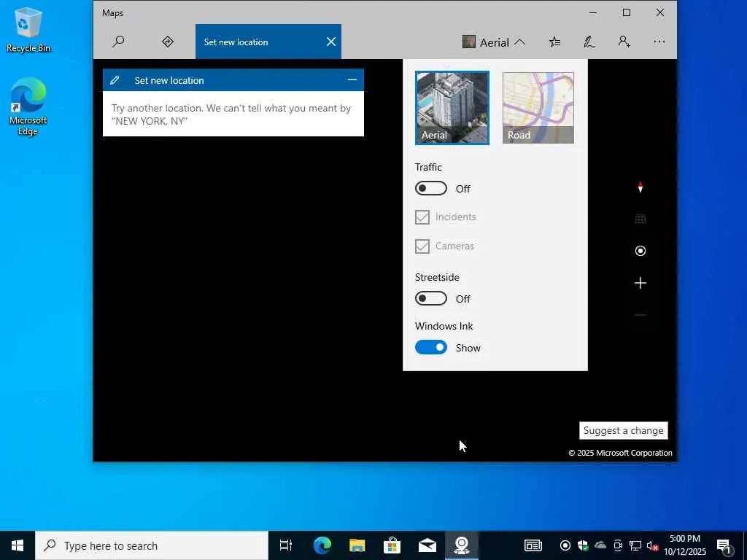Image resolution: width=747 pixels, height=560 pixels.
Task: Open Saved places favorites icon
Action: (x=554, y=42)
